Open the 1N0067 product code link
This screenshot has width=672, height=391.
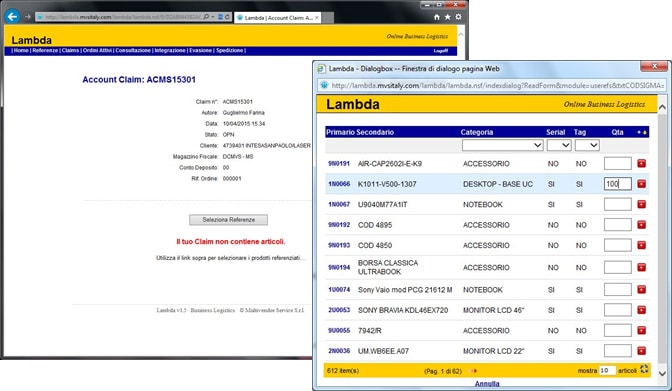click(339, 205)
